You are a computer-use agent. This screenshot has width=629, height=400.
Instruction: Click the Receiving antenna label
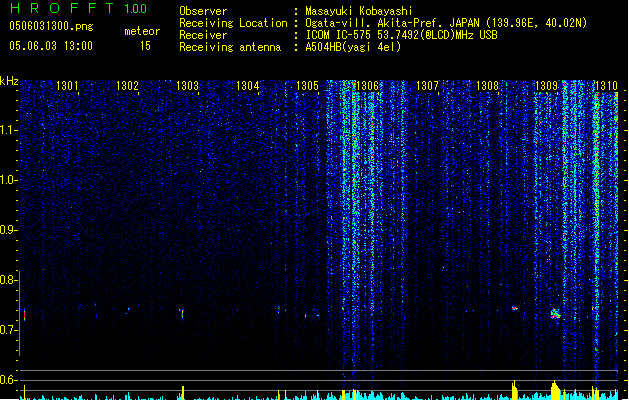(x=230, y=47)
